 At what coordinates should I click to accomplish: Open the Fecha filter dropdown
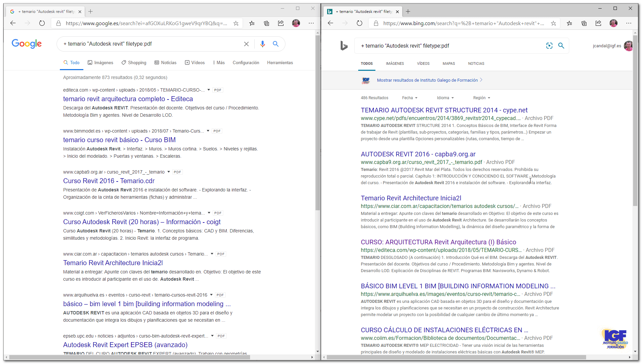pyautogui.click(x=410, y=98)
